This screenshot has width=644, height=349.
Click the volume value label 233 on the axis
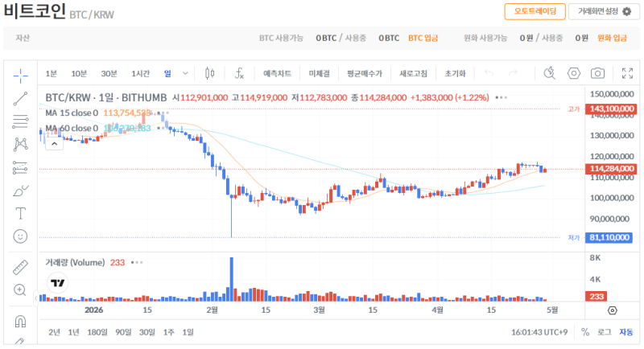click(x=597, y=297)
